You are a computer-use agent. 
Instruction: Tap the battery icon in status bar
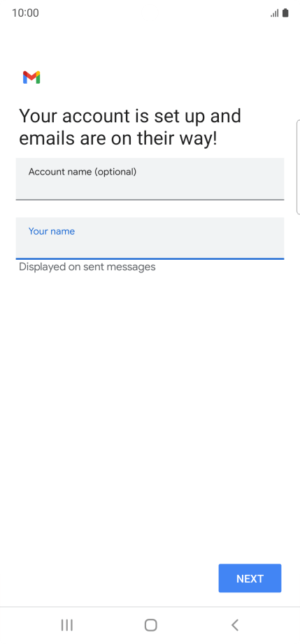pyautogui.click(x=285, y=13)
